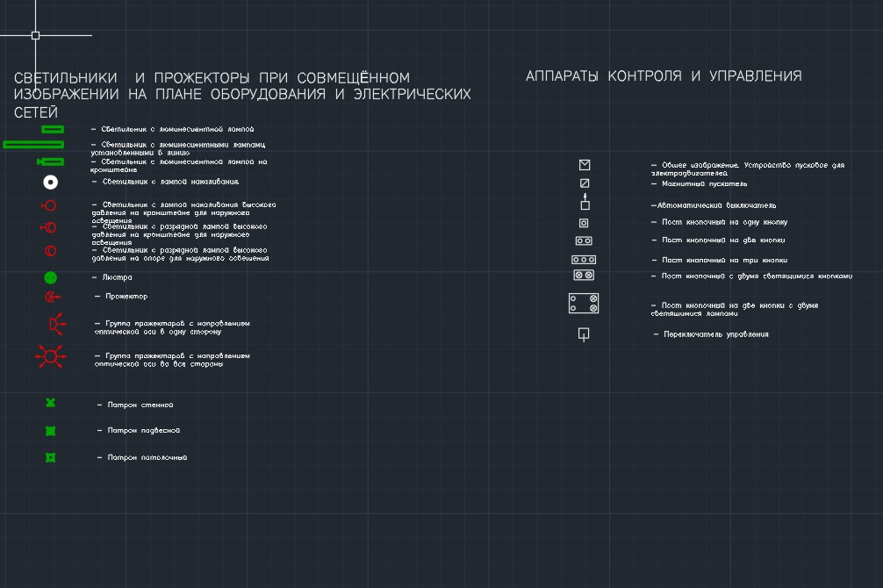Select the green Люстра chandelier symbol

pyautogui.click(x=51, y=277)
